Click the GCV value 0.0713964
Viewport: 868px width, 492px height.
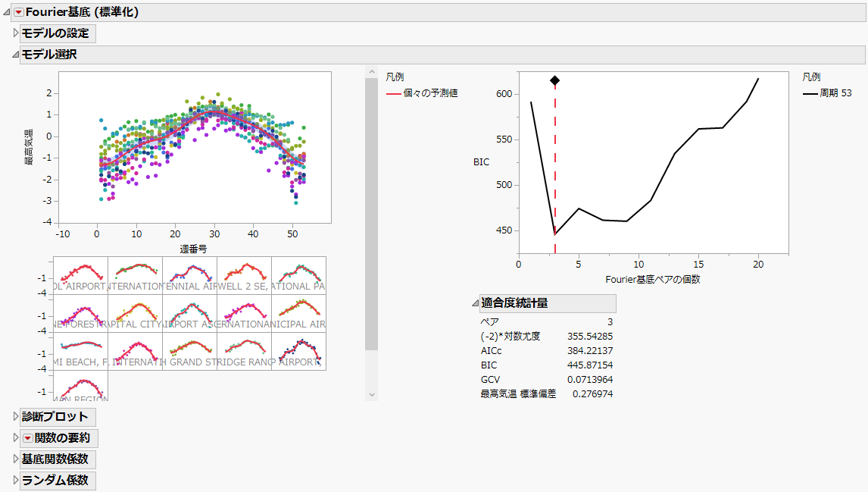(x=589, y=380)
